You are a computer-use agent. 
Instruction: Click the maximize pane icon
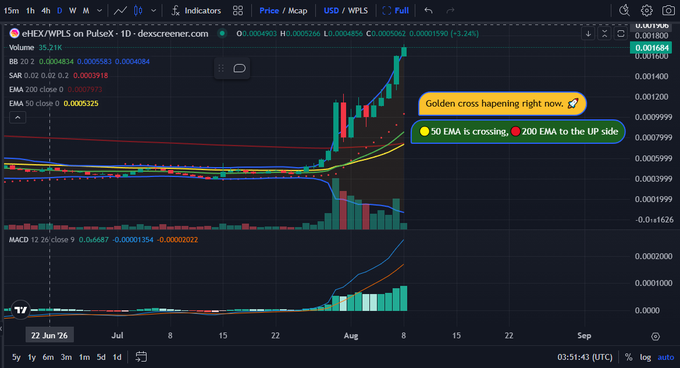(x=621, y=33)
